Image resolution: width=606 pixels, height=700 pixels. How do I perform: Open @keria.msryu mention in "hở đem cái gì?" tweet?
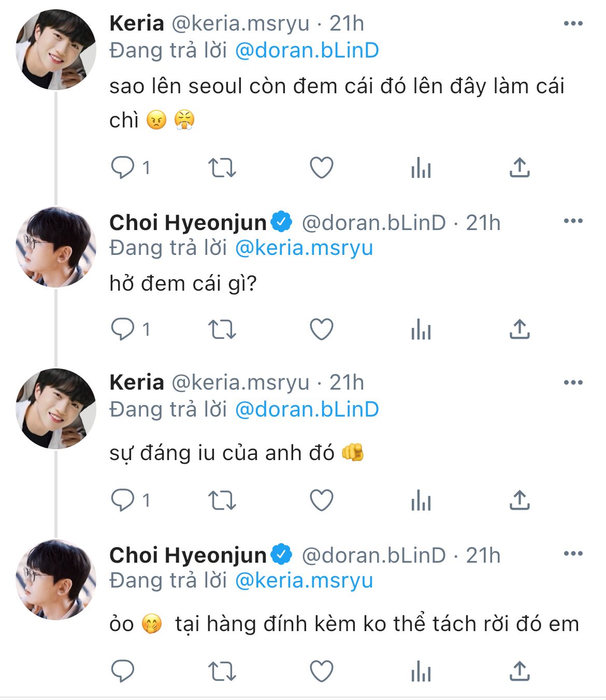304,248
